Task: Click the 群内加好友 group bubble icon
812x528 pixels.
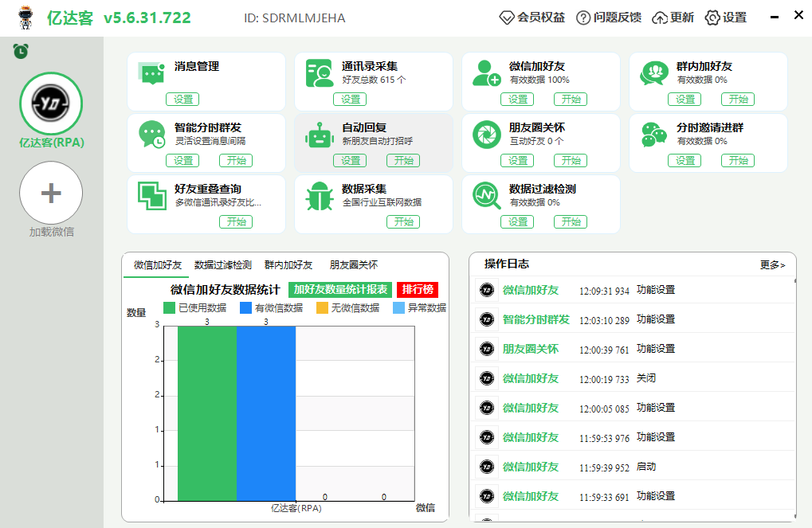Action: (654, 73)
